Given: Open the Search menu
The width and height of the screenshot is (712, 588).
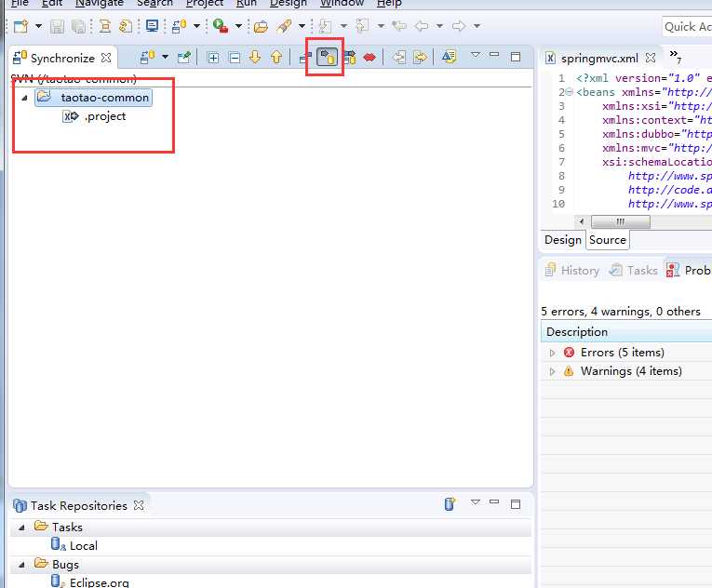Looking at the screenshot, I should pos(154,3).
